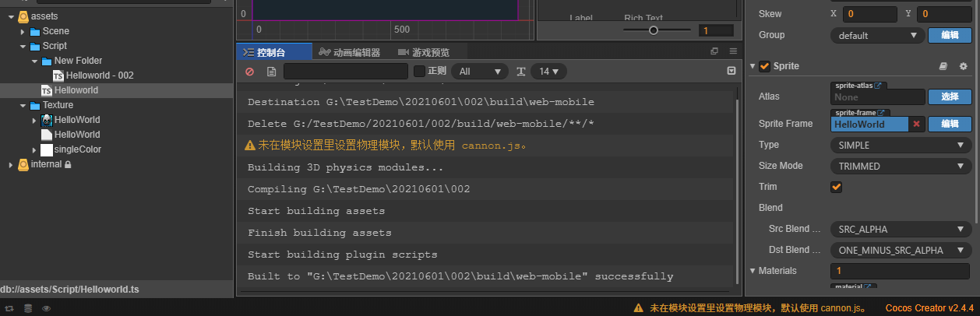Collapse the Materials section
This screenshot has width=980, height=316.
coord(753,271)
